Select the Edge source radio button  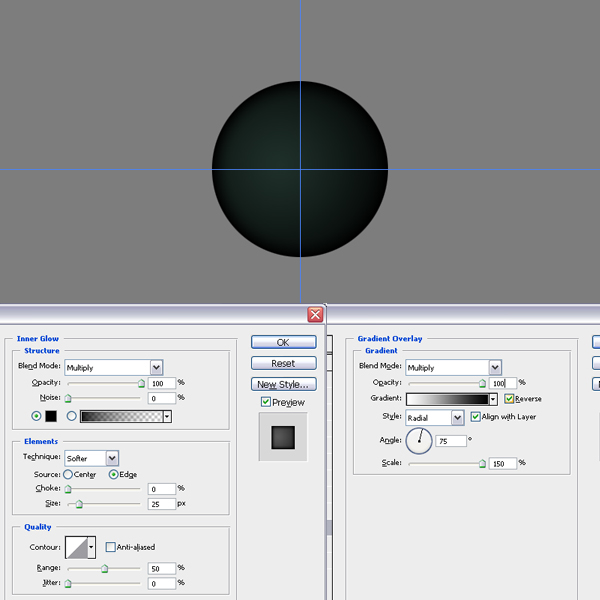pyautogui.click(x=113, y=474)
